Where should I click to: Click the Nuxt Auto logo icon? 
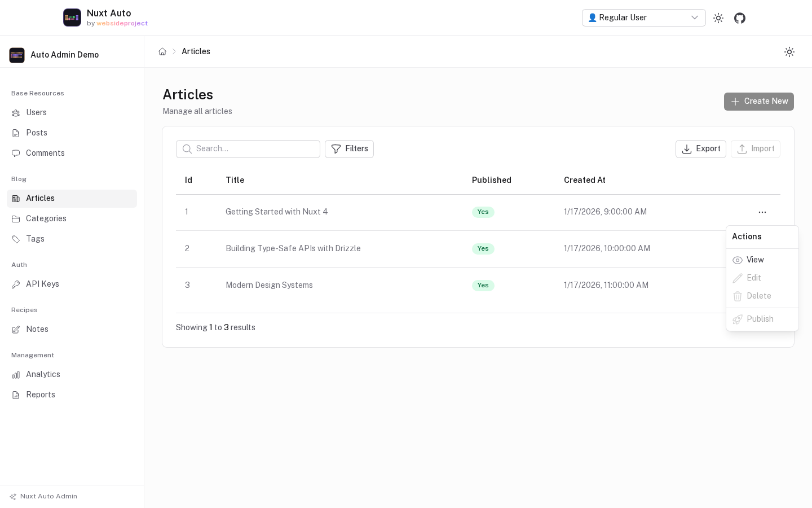coord(72,17)
